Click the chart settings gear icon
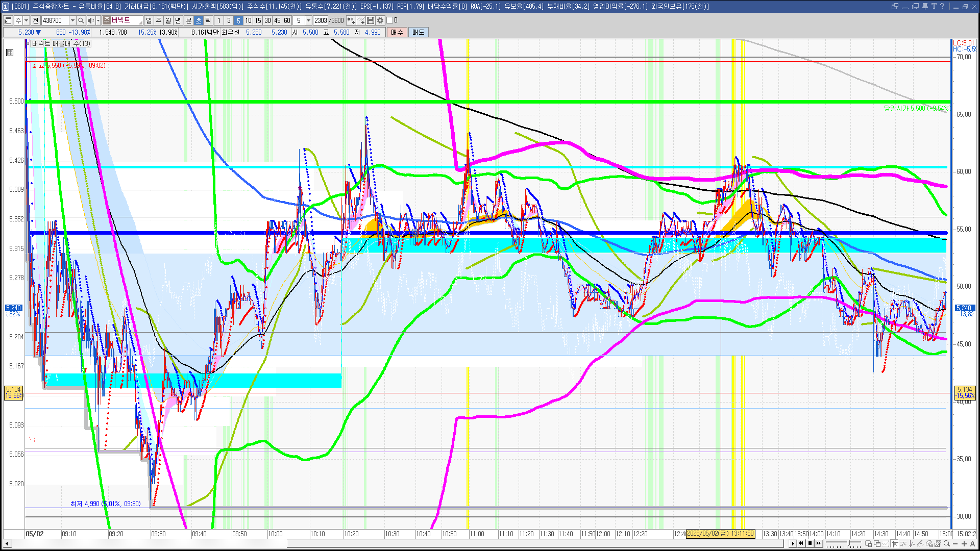Screen dimensions: 980x551 (380, 20)
